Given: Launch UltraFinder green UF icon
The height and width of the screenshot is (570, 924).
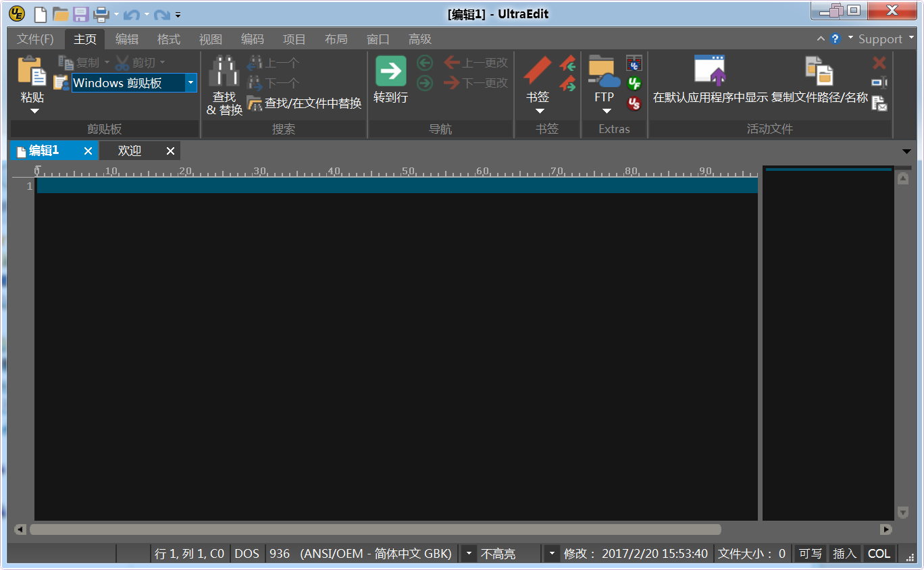Looking at the screenshot, I should click(634, 84).
